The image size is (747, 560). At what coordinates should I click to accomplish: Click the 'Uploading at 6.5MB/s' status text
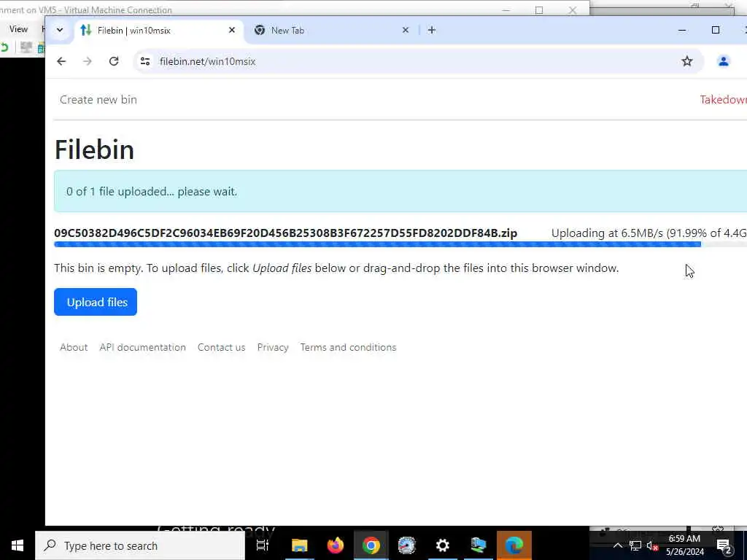pyautogui.click(x=649, y=233)
